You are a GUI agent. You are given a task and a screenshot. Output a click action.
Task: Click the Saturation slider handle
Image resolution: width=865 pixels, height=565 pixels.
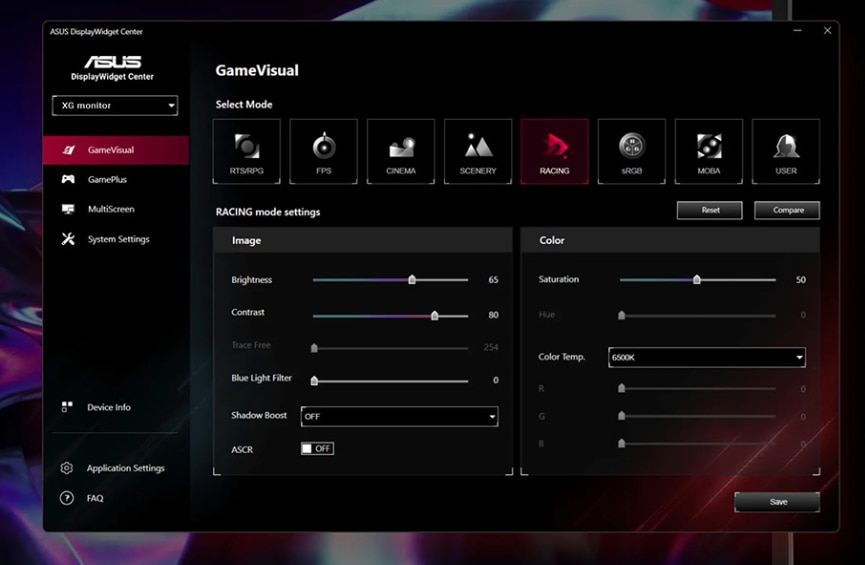pyautogui.click(x=697, y=279)
